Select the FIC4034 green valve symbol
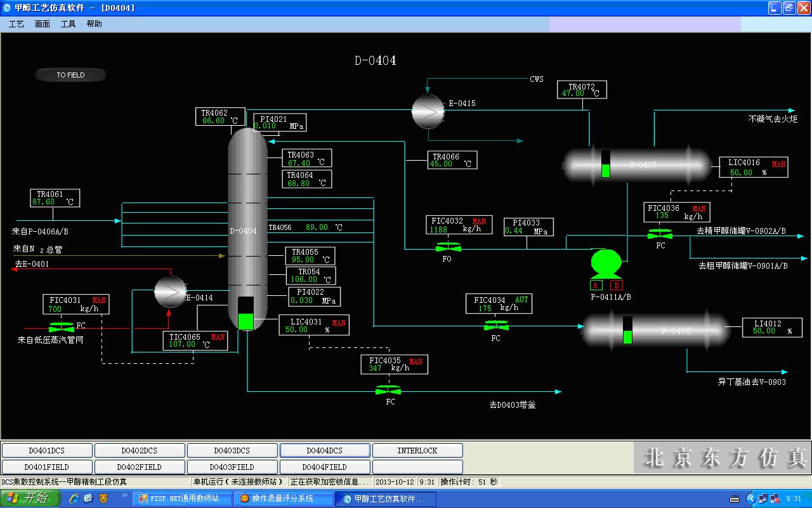The height and width of the screenshot is (508, 812). coord(495,326)
